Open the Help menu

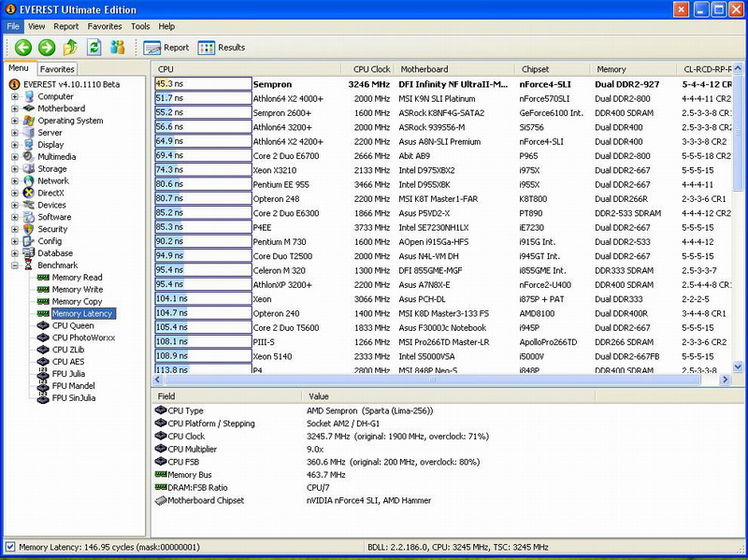point(166,26)
